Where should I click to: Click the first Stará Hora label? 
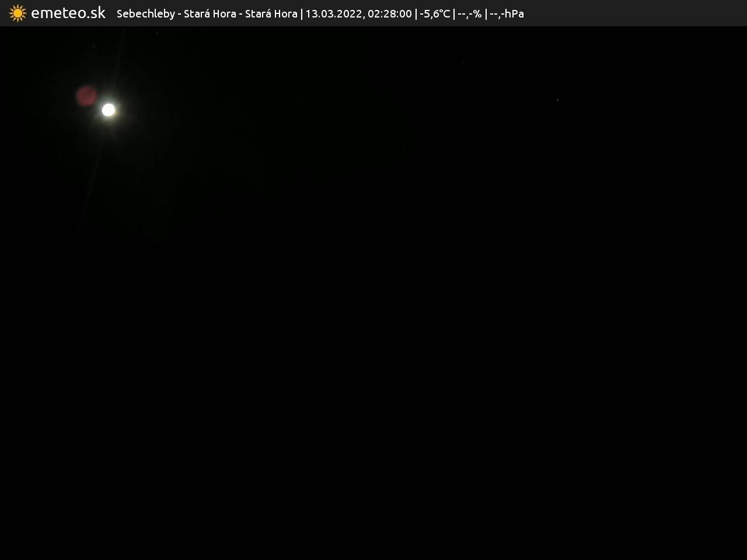click(210, 13)
